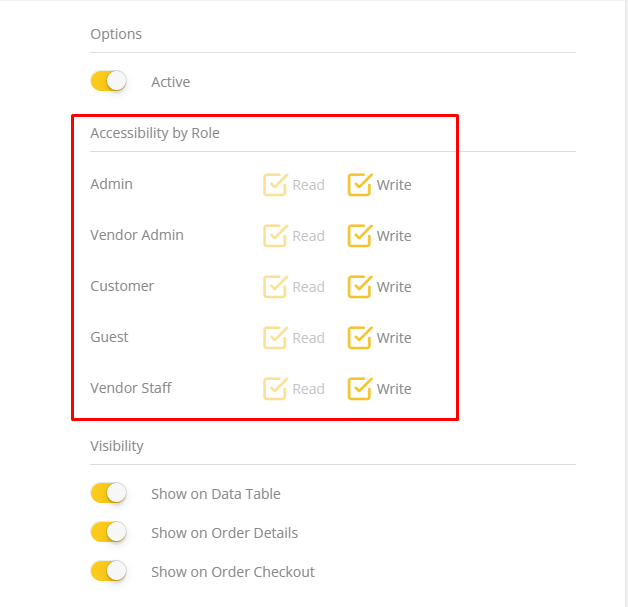Image resolution: width=628 pixels, height=607 pixels.
Task: Click the Vendor Staff role label
Action: [x=131, y=388]
